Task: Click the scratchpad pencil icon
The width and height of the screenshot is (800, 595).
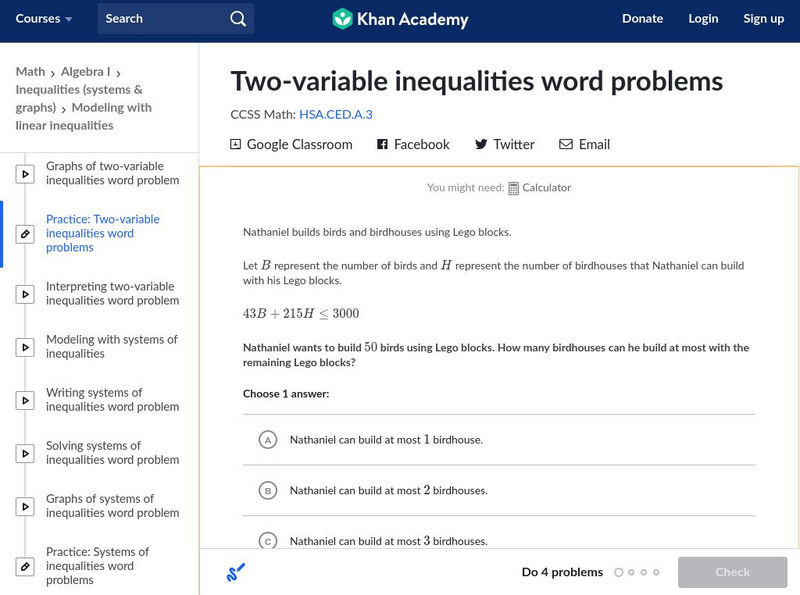Action: tap(236, 573)
